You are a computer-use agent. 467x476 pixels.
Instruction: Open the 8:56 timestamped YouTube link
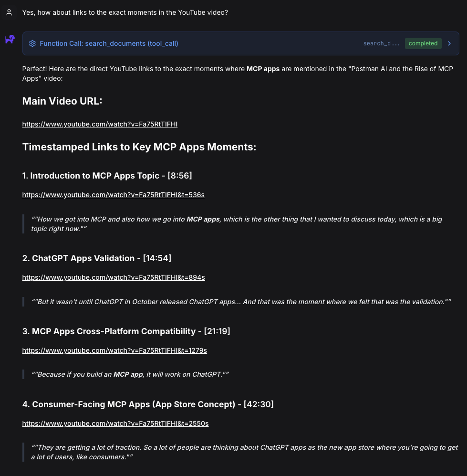tap(113, 195)
